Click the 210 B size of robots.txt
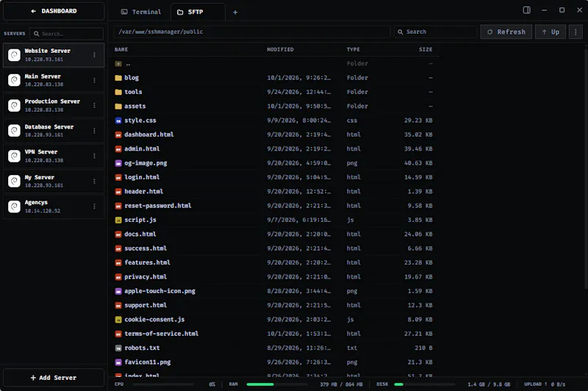This screenshot has height=391, width=588. pyautogui.click(x=423, y=348)
